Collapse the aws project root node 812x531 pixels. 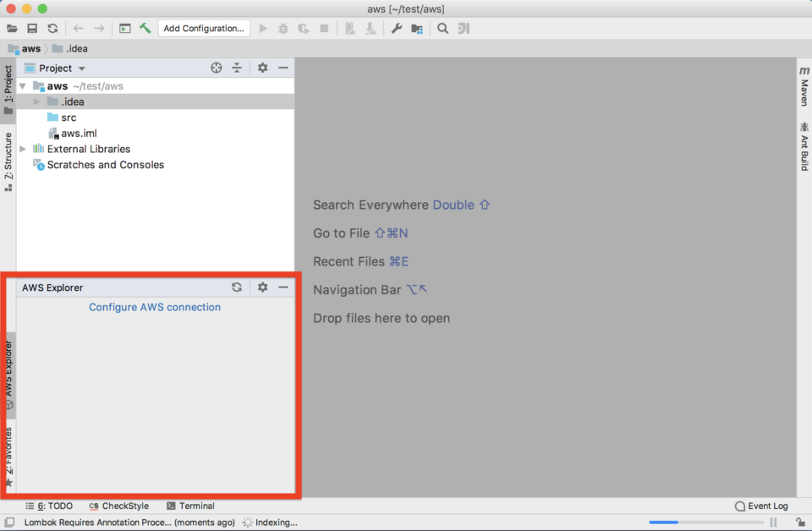click(x=23, y=86)
